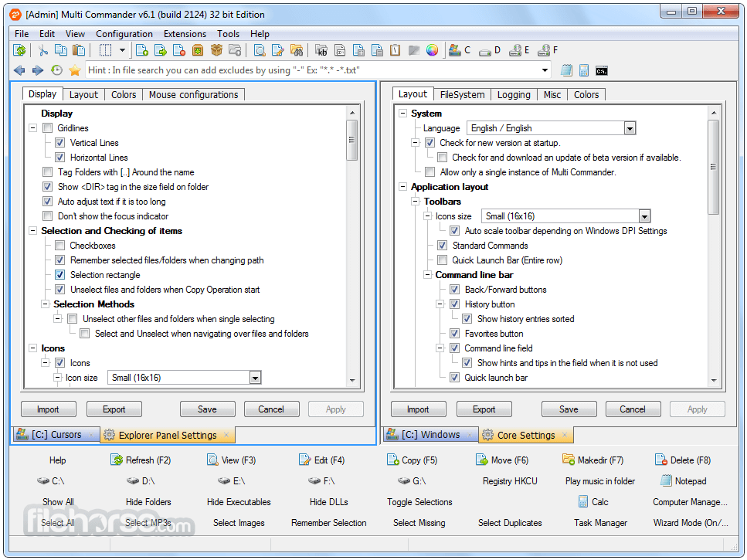Click the command line hint field
747x560 pixels.
312,70
